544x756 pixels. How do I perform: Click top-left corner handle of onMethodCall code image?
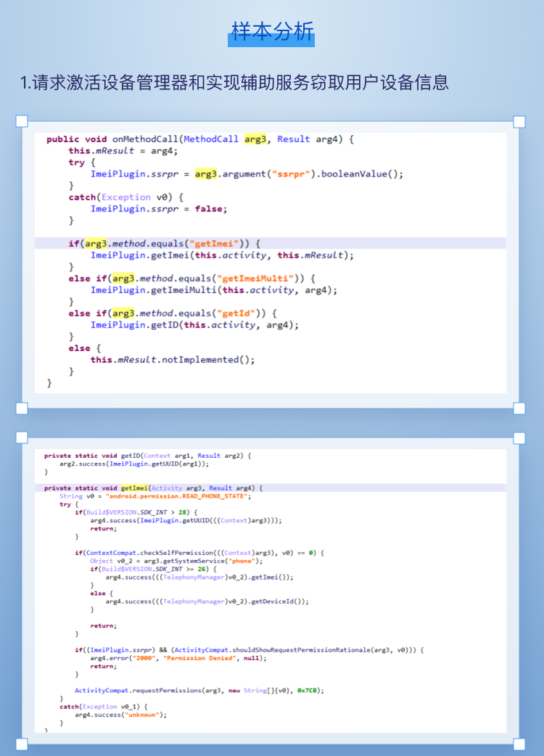(22, 121)
